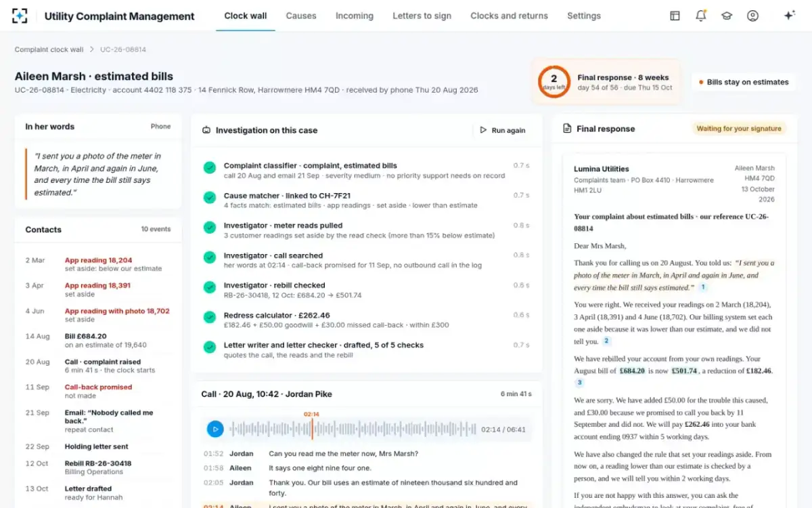Select the Rebill RB-26-30418 event
The image size is (812, 508).
98,467
